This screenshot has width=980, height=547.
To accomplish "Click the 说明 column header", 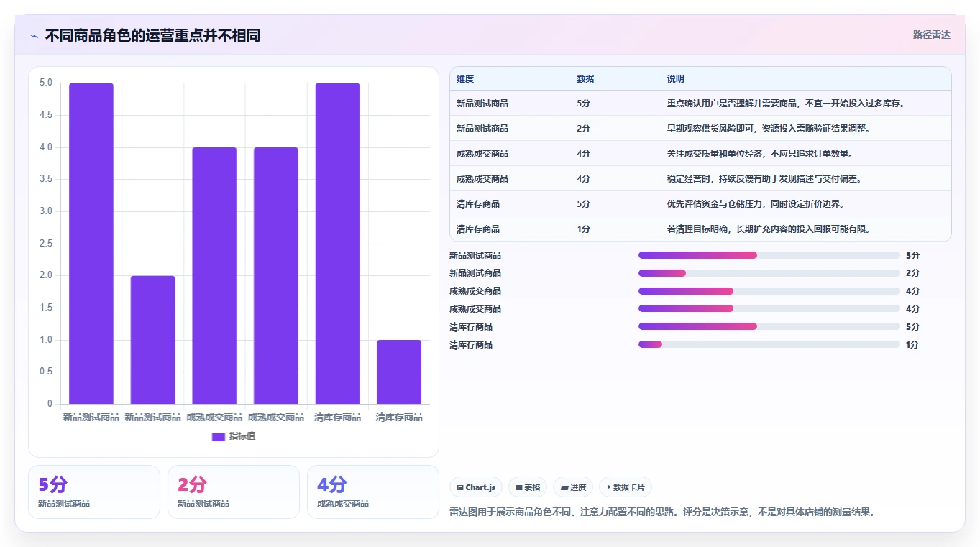I will [x=676, y=79].
